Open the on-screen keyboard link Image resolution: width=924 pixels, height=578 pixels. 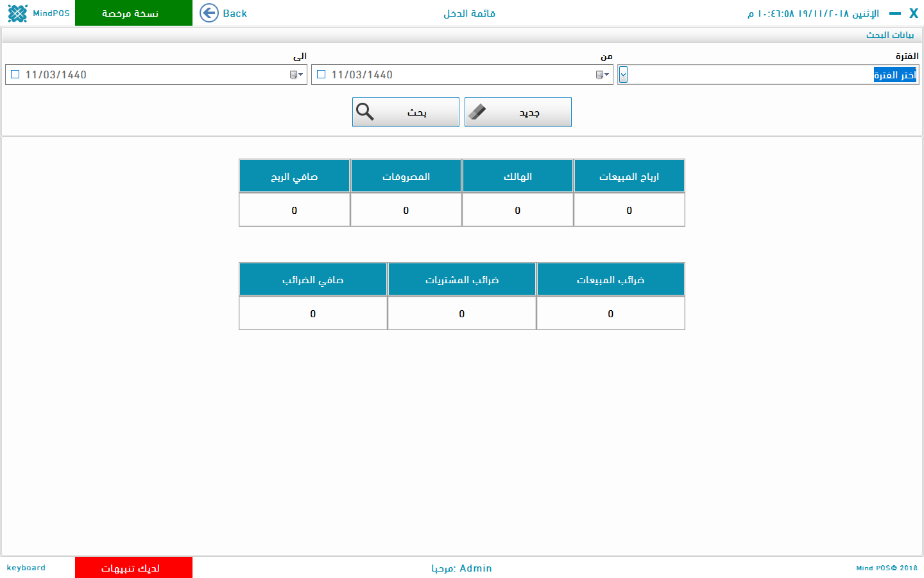coord(26,568)
